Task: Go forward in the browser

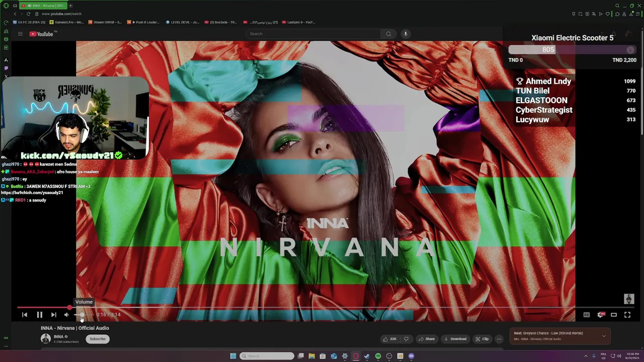Action: click(22, 14)
